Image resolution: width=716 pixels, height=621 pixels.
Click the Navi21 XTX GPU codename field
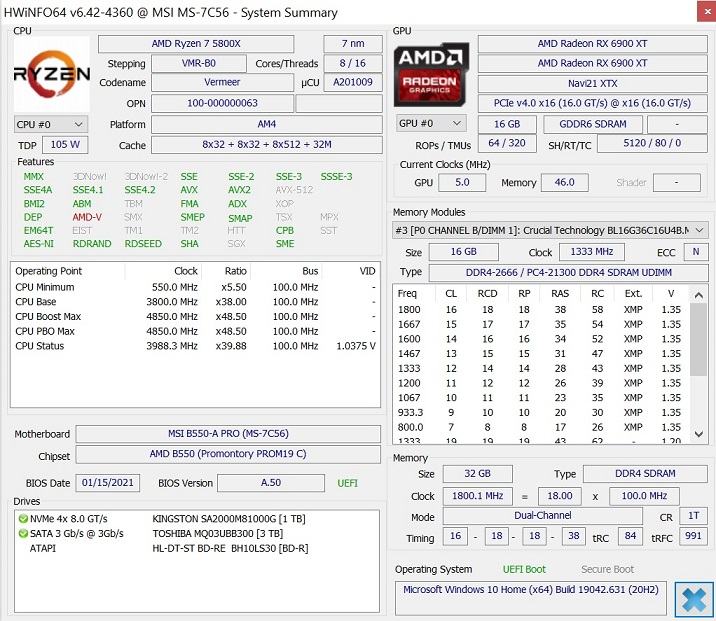click(593, 84)
